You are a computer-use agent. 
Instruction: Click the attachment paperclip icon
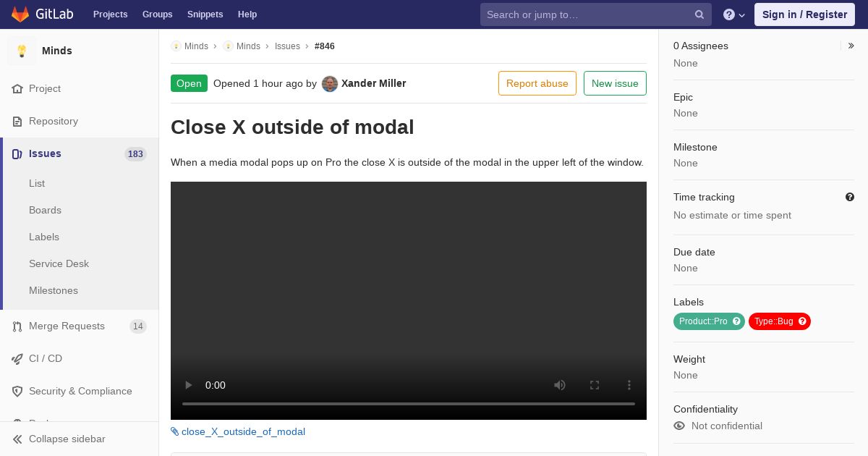coord(175,431)
